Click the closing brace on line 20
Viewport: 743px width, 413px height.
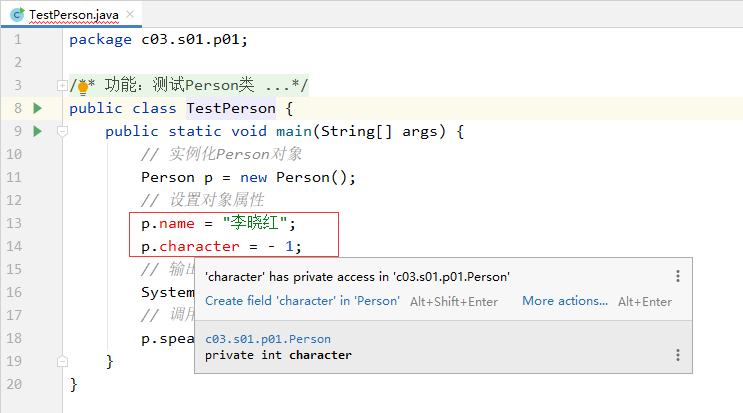coord(73,384)
